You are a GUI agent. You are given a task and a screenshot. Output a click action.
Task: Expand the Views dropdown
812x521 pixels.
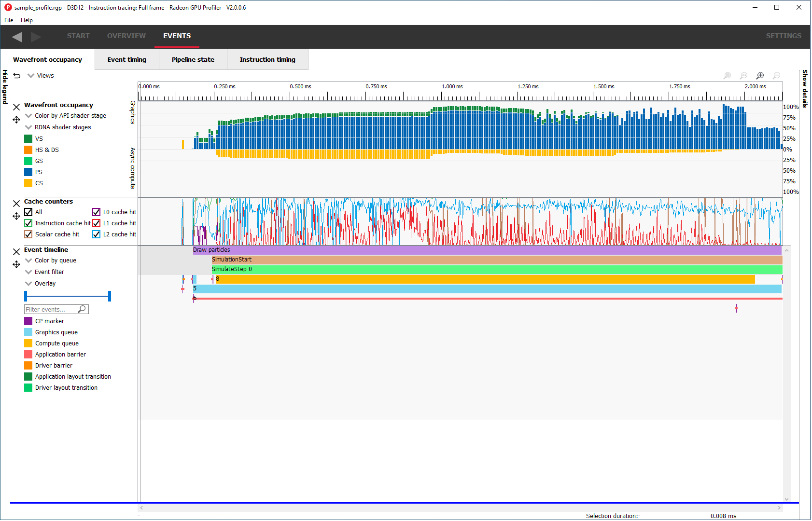pos(31,76)
